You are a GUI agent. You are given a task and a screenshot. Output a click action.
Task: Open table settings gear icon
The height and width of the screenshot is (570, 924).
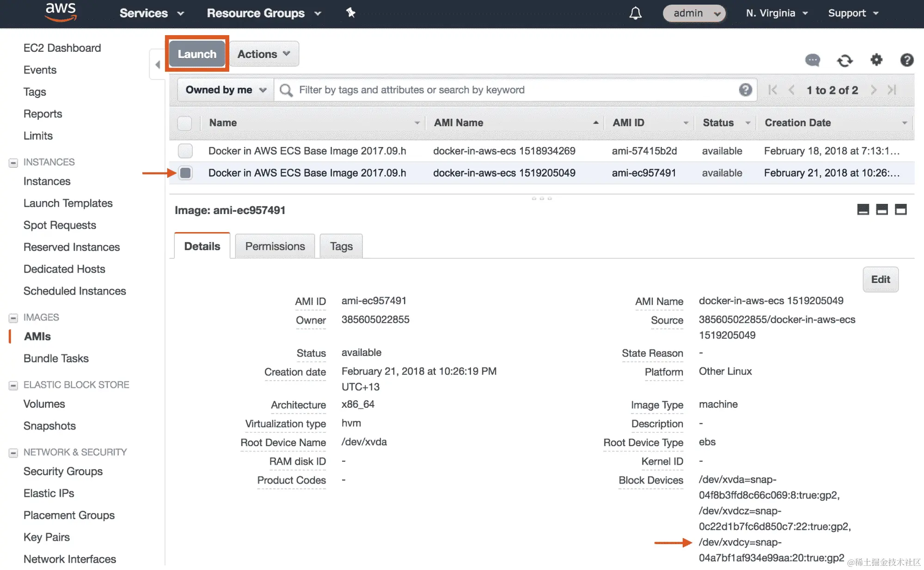[876, 60]
